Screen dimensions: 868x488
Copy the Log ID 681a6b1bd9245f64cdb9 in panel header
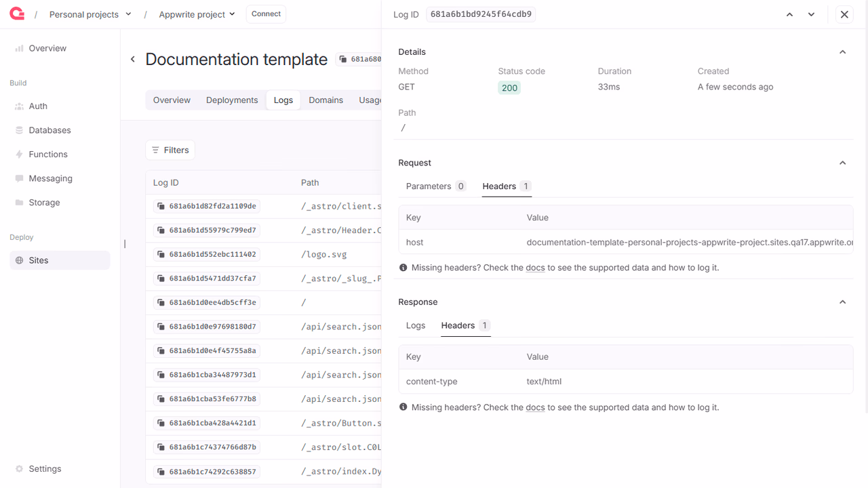coord(481,14)
